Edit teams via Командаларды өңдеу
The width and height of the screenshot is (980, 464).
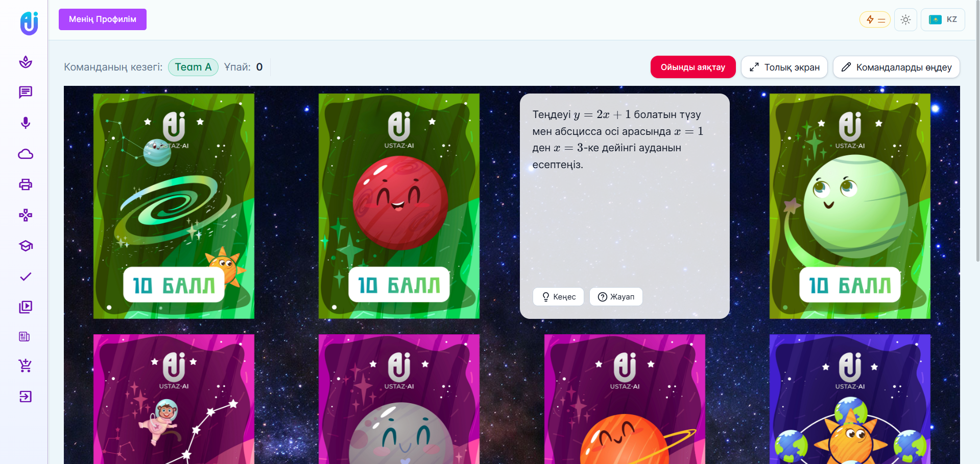click(x=896, y=67)
